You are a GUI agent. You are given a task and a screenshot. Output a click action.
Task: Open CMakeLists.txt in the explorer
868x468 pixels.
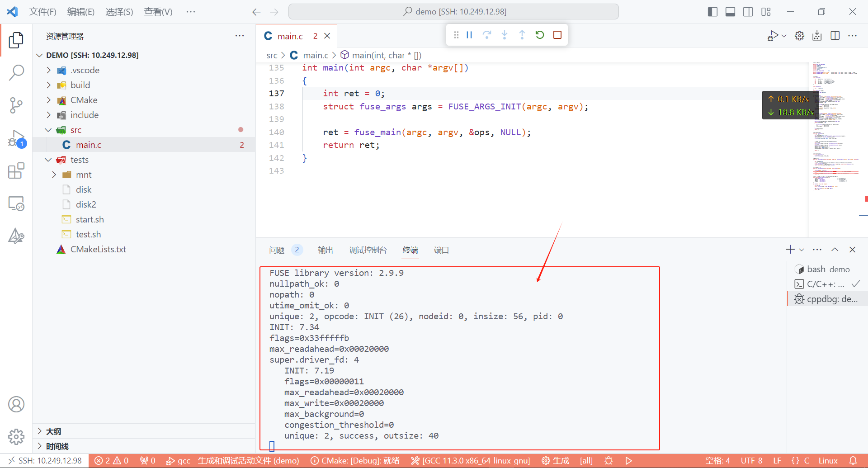(98, 249)
